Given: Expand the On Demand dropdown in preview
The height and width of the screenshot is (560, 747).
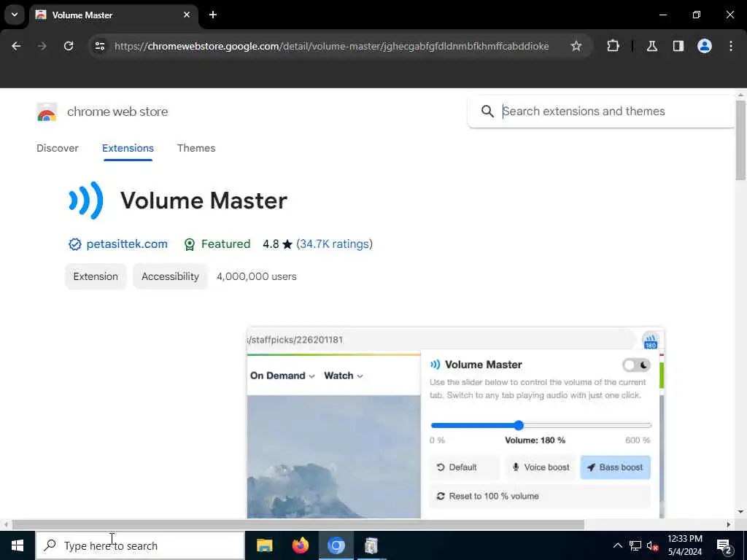Looking at the screenshot, I should [x=282, y=376].
